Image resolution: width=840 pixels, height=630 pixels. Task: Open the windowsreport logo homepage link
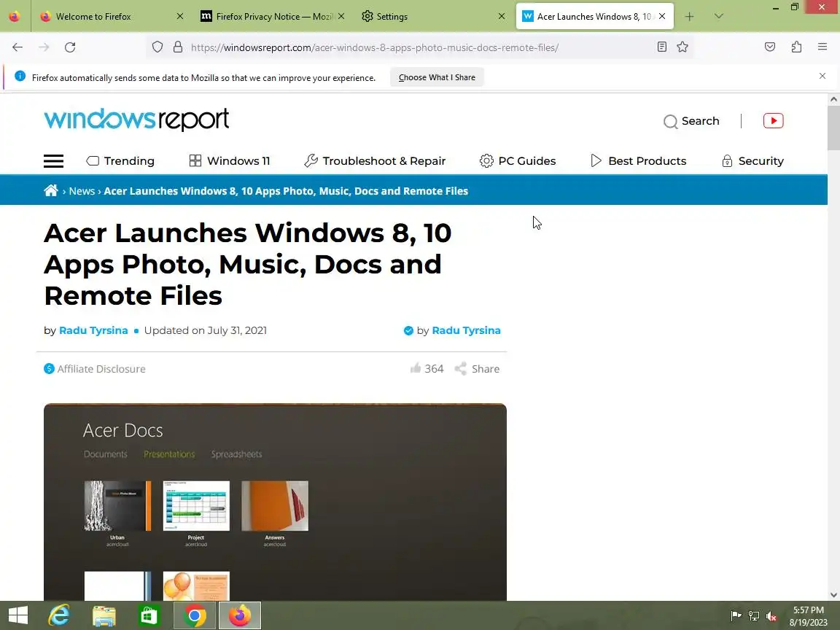[x=136, y=119]
